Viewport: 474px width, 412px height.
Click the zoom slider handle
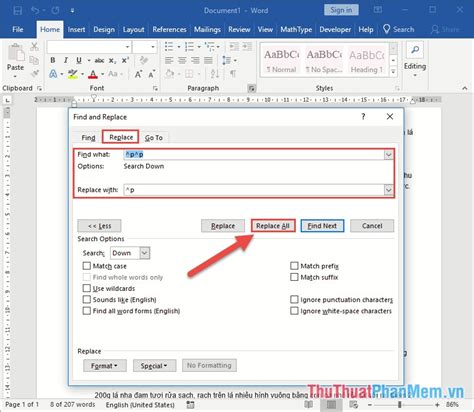tap(399, 405)
